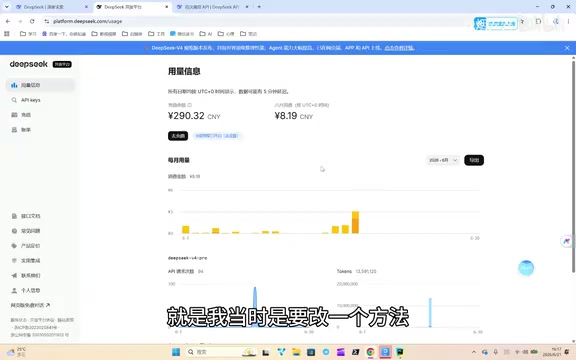Image resolution: width=576 pixels, height=360 pixels.
Task: Open the 用量信息 bar-chart sidebar item
Action: coord(40,85)
